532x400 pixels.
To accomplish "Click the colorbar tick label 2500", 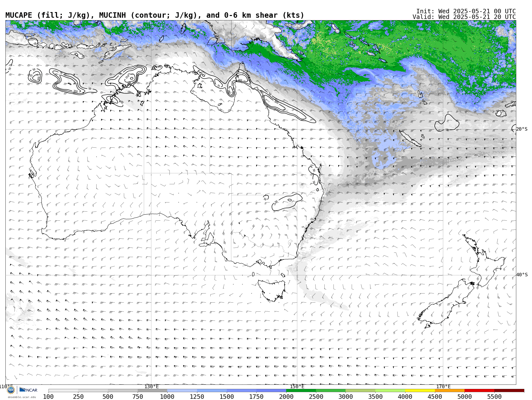I will click(316, 397).
